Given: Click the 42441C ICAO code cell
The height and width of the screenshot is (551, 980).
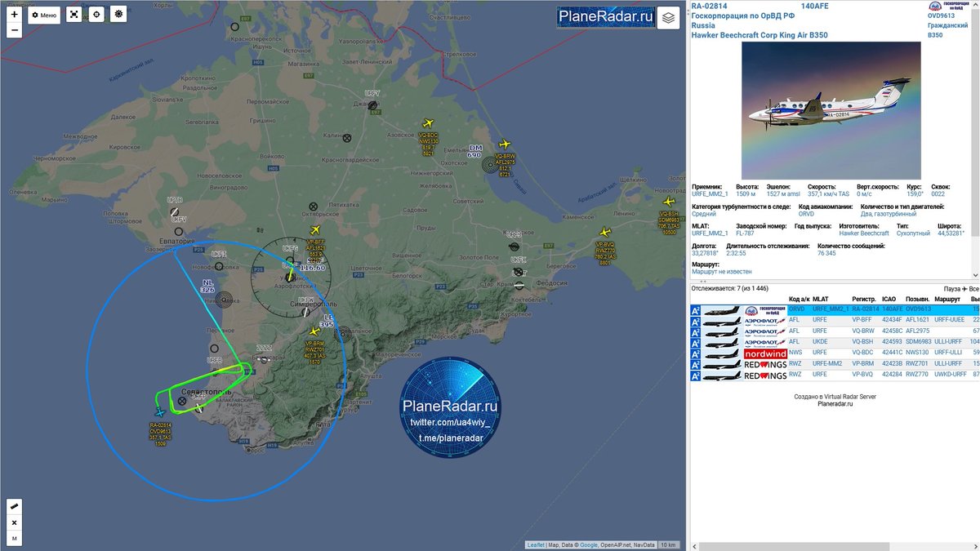Looking at the screenshot, I should [x=892, y=353].
